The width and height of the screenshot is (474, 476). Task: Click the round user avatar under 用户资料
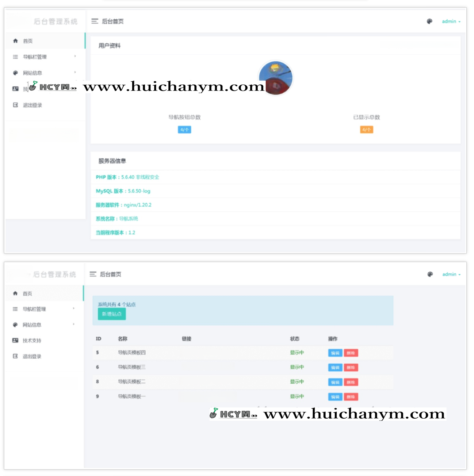[276, 78]
